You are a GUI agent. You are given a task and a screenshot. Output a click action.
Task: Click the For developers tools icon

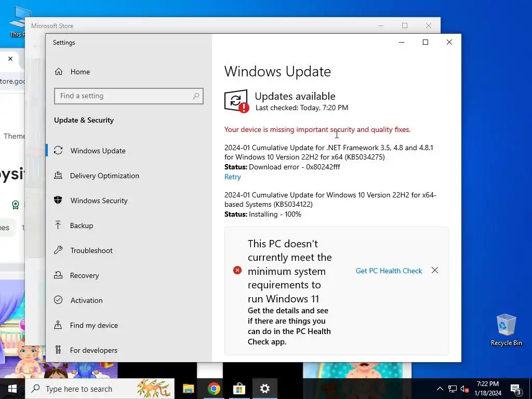(x=58, y=350)
